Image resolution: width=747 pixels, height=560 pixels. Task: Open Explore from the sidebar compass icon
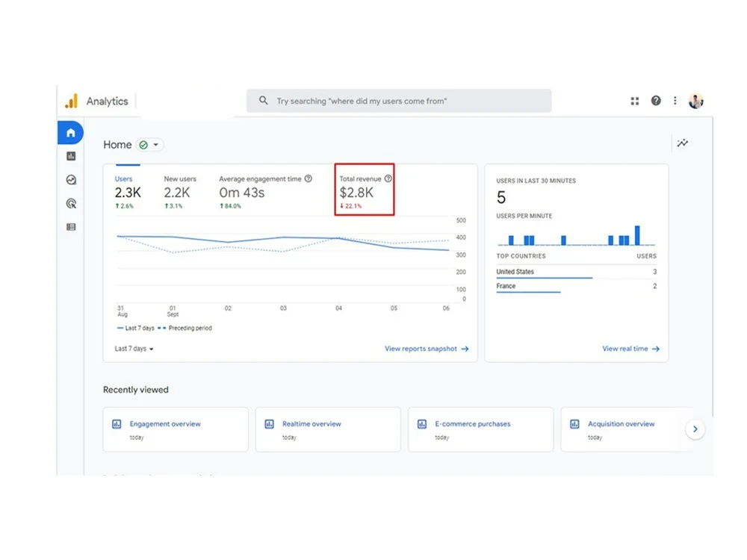70,179
